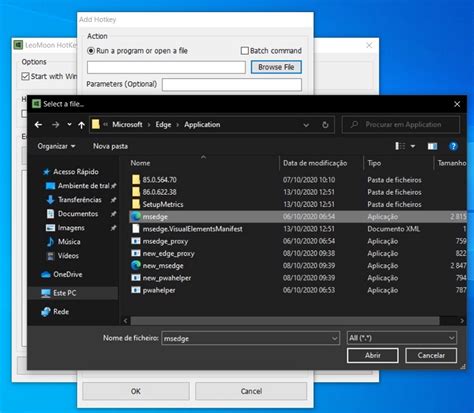474x413 pixels.
Task: Click the Browse File button
Action: click(276, 67)
